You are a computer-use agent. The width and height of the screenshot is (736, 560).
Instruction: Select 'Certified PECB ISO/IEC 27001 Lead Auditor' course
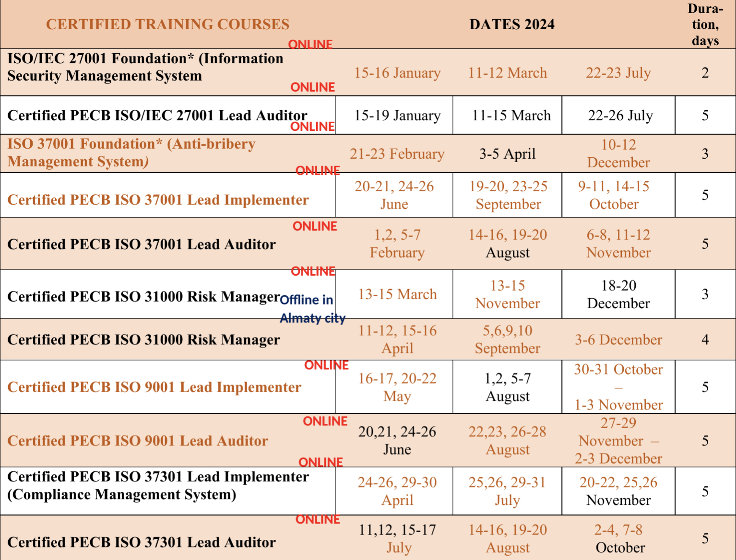[x=157, y=116]
